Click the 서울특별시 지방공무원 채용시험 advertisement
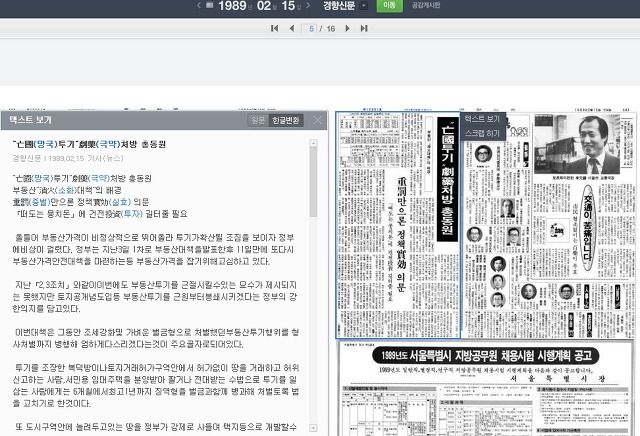This screenshot has width=640, height=436. point(486,388)
